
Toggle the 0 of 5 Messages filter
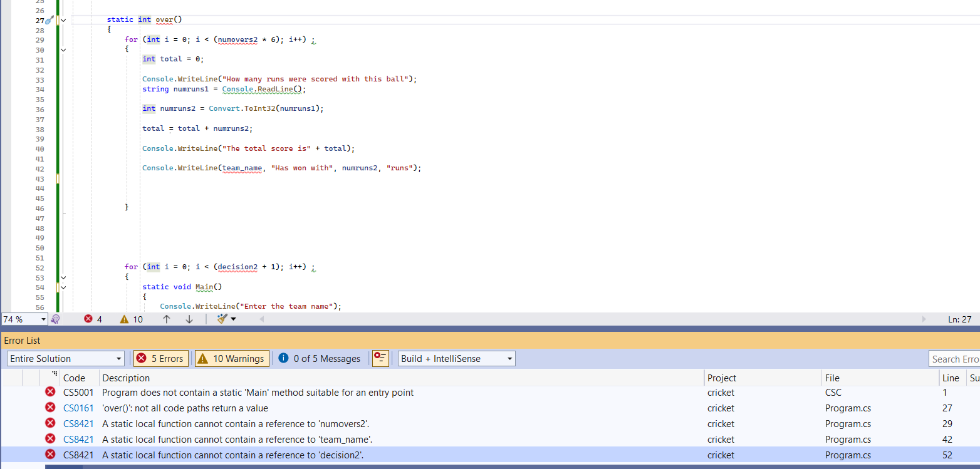(320, 359)
